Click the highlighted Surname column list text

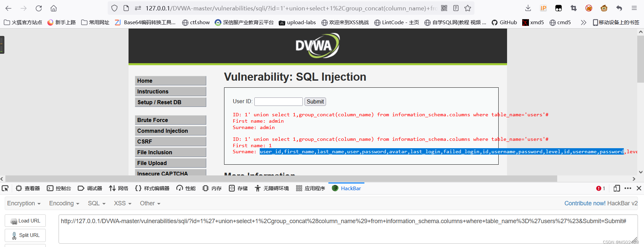point(441,152)
